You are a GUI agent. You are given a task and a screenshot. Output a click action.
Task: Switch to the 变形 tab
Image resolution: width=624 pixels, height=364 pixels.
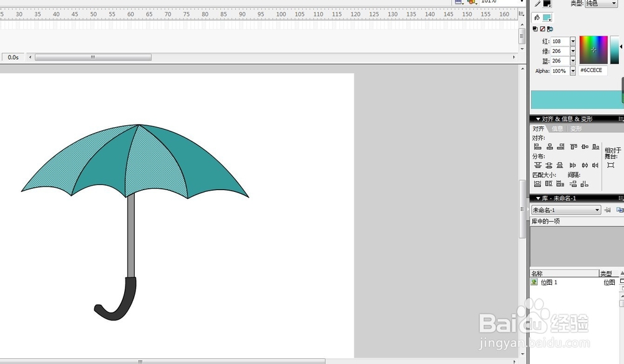576,129
